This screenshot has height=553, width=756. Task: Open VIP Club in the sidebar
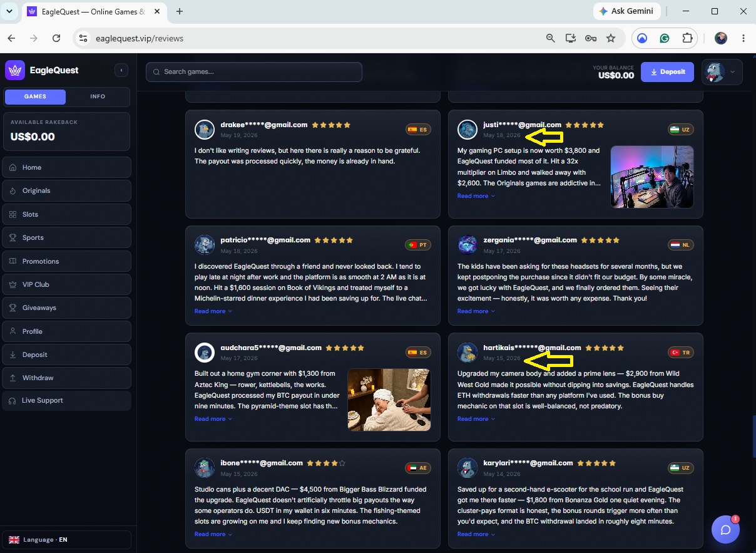coord(67,284)
